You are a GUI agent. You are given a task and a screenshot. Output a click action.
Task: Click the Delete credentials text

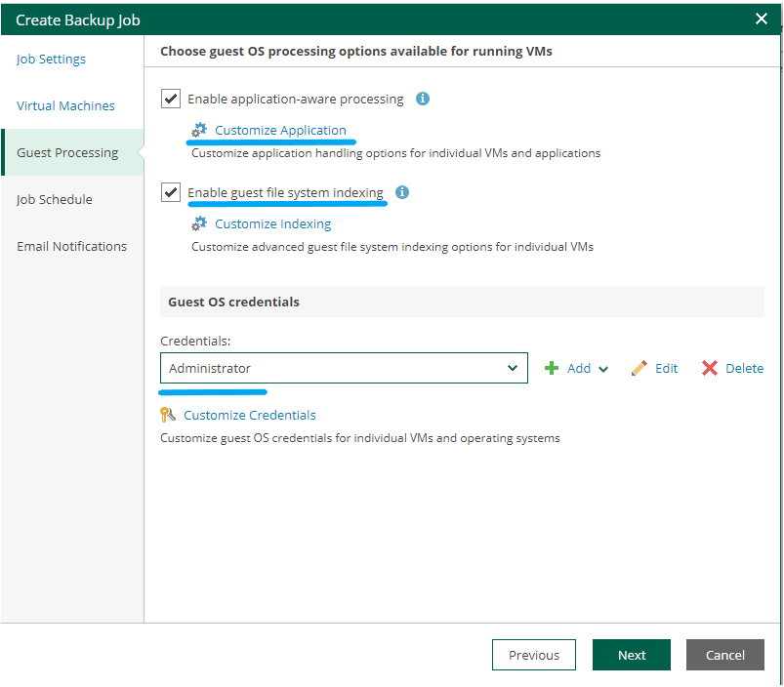pos(745,368)
